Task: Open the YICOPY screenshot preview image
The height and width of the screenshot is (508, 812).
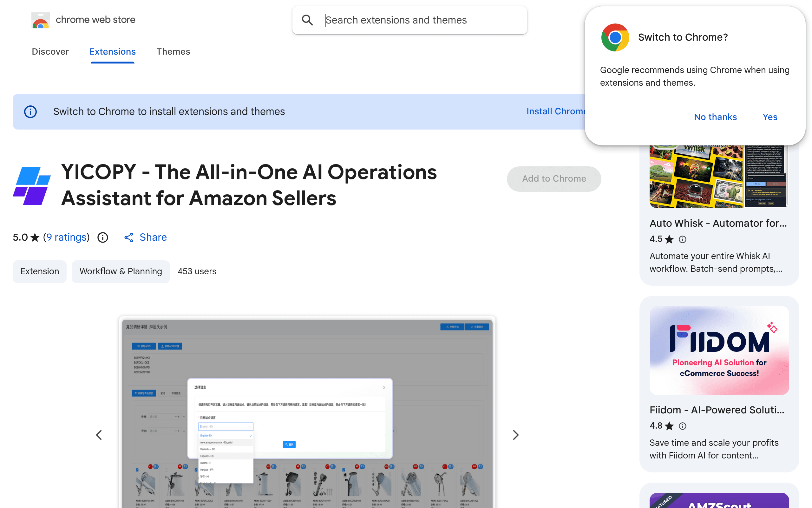Action: point(307,412)
